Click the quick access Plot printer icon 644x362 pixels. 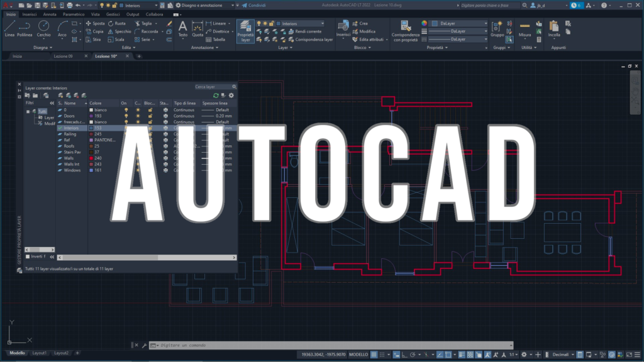click(69, 5)
